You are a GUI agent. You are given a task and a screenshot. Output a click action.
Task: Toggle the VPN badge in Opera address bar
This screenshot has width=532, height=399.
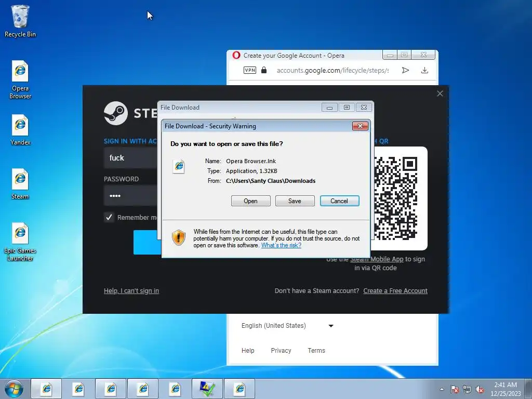click(250, 70)
